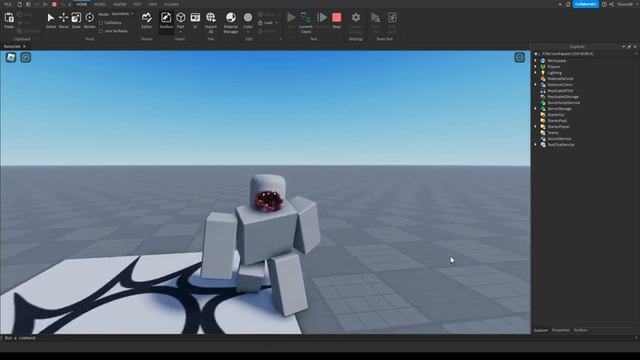
Task: Click the help icon beside Collaborate
Action: tap(604, 4)
